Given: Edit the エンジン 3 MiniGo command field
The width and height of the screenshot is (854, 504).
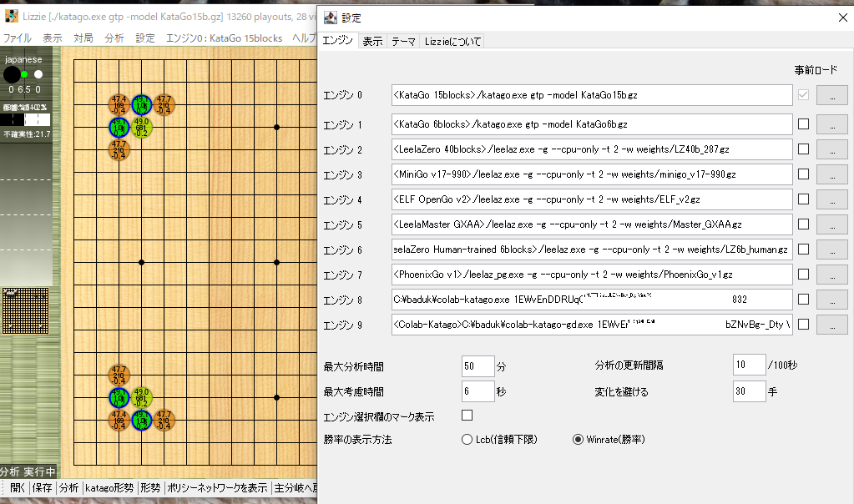Looking at the screenshot, I should [592, 174].
